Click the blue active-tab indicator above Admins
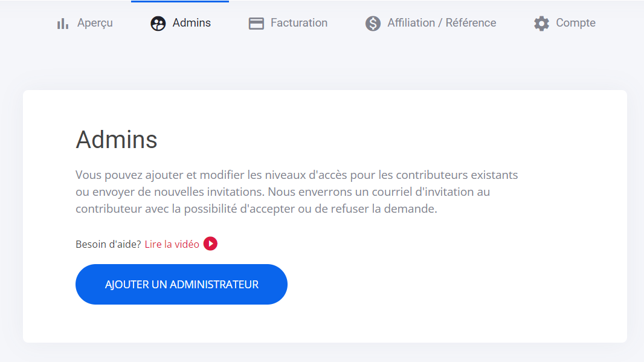 [x=179, y=1]
